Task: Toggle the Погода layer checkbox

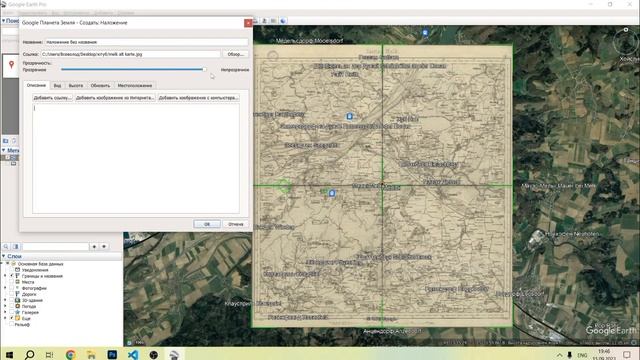Action: (x=12, y=306)
